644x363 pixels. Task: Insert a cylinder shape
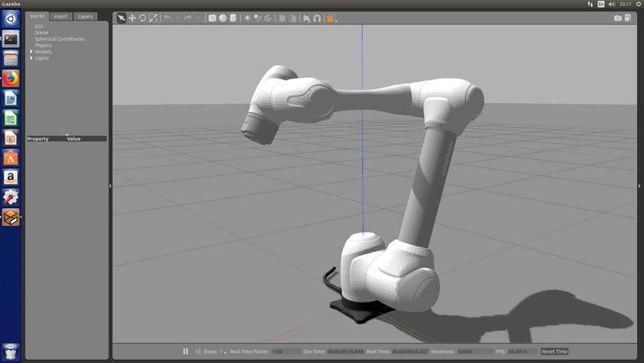point(233,18)
